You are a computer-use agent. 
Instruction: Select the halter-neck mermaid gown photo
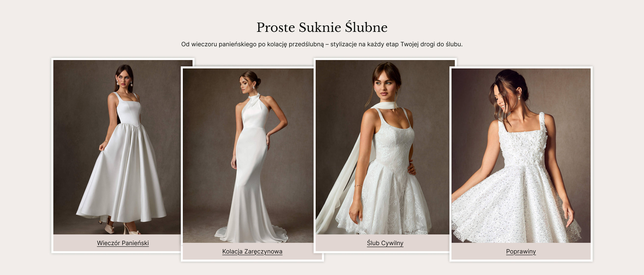click(x=248, y=155)
